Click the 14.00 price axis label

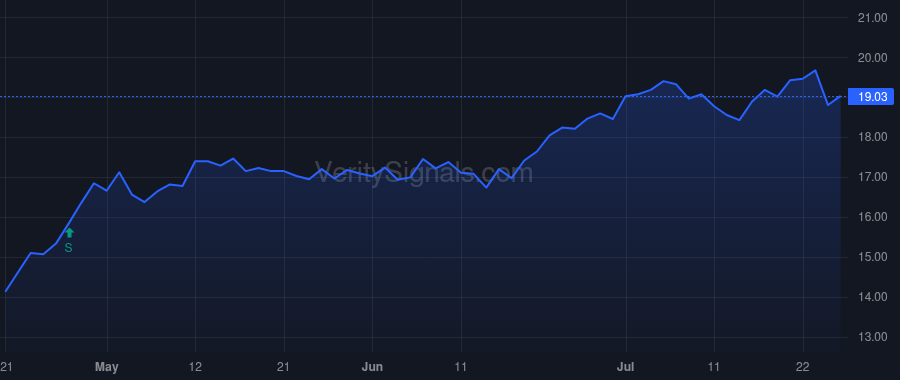(x=872, y=297)
